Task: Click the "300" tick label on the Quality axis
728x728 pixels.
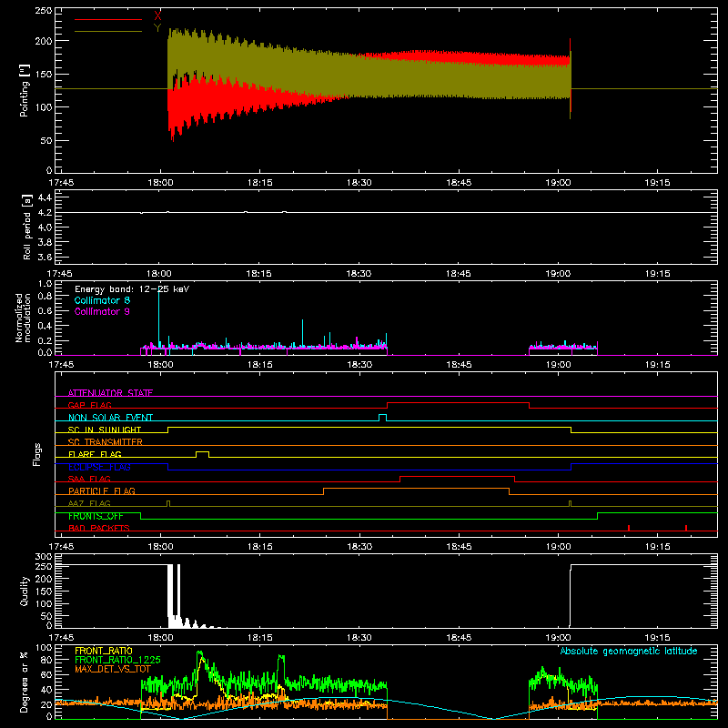Action: (x=43, y=557)
